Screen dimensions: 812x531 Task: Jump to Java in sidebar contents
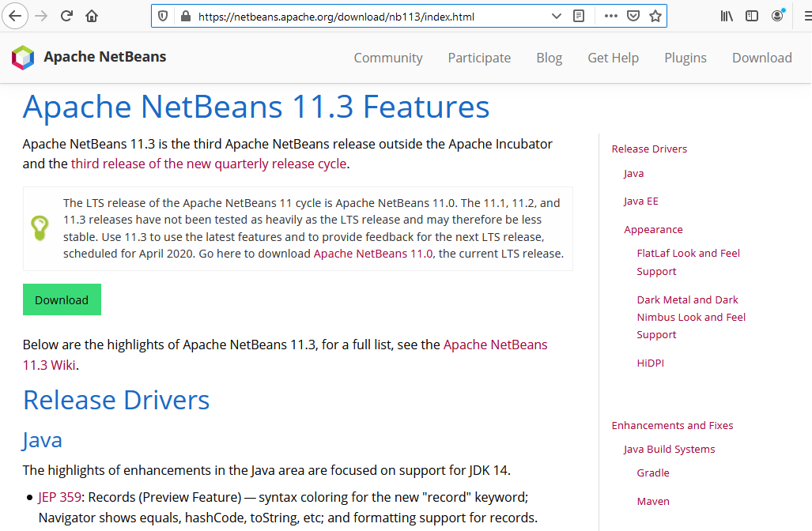tap(633, 173)
